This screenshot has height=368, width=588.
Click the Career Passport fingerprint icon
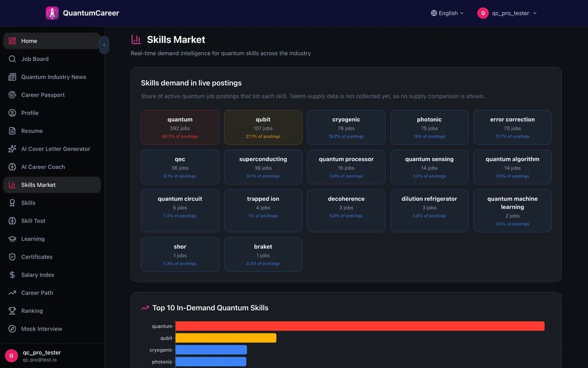point(13,95)
